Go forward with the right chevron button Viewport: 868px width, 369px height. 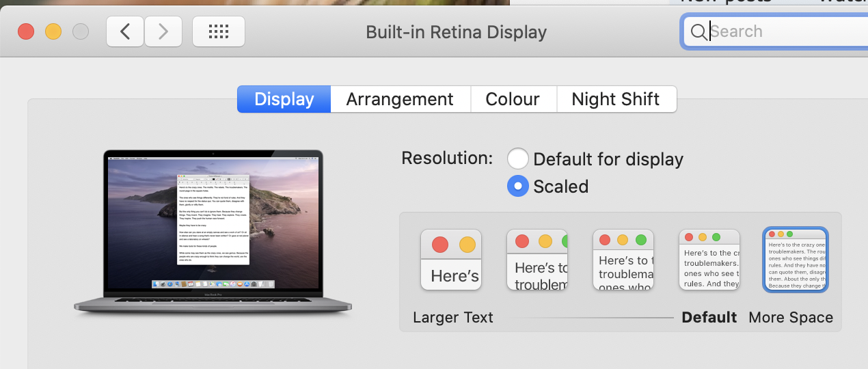[163, 31]
